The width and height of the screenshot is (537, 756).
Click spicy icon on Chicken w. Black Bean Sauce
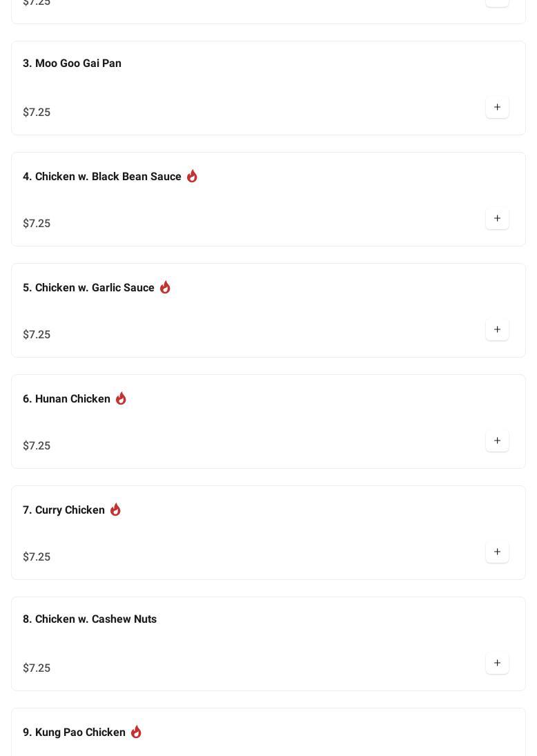pos(192,176)
